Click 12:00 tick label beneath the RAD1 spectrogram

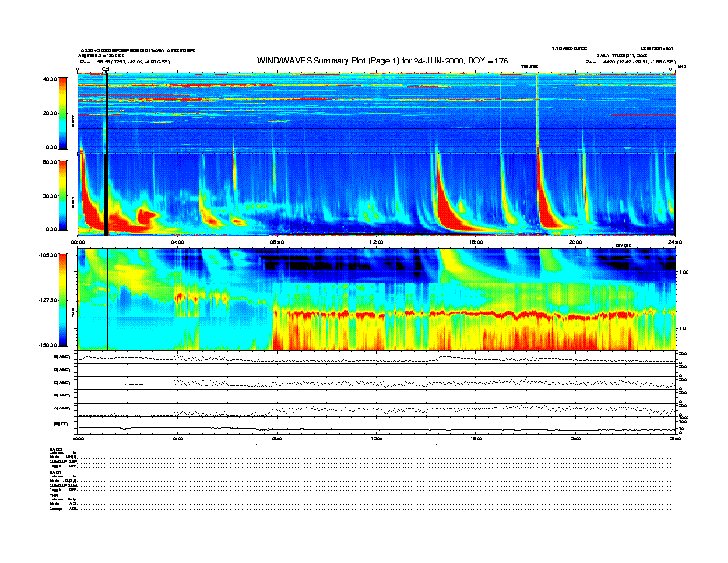coord(377,242)
